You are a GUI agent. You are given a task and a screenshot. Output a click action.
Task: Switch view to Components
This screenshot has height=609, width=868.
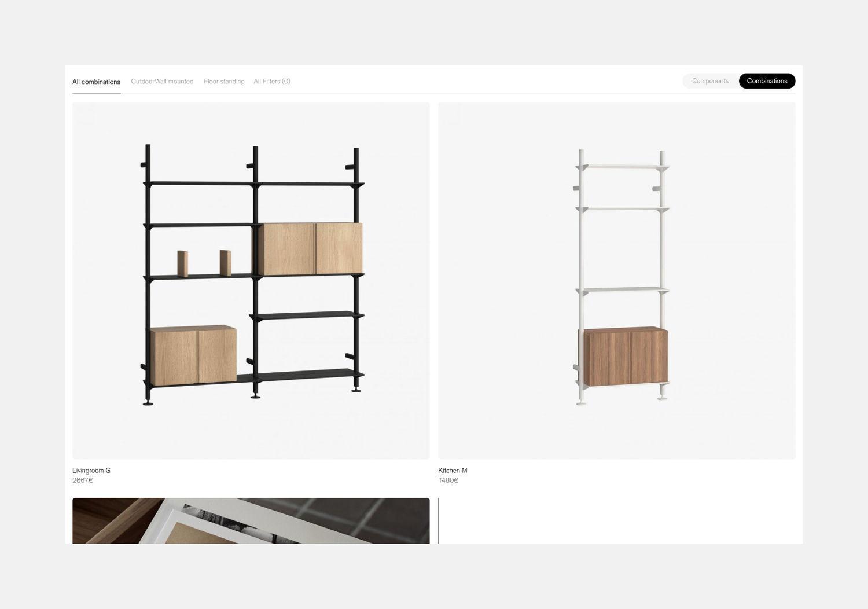tap(710, 81)
